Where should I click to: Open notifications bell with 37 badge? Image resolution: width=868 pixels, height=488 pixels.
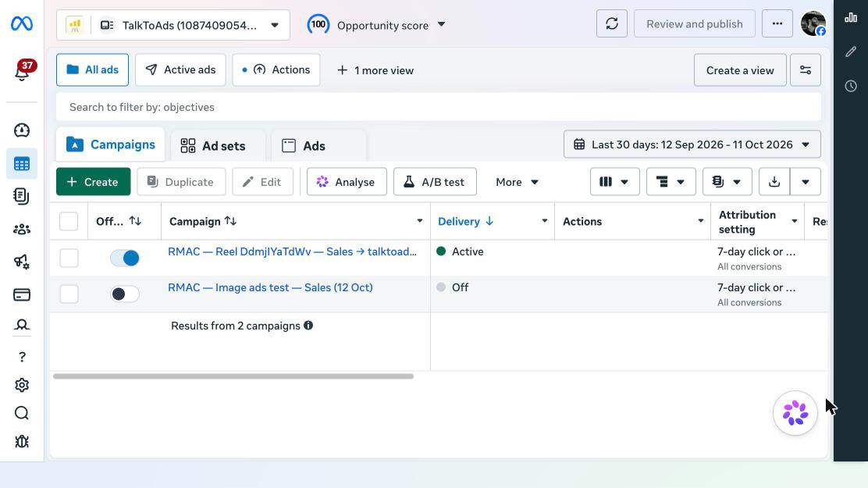(22, 71)
